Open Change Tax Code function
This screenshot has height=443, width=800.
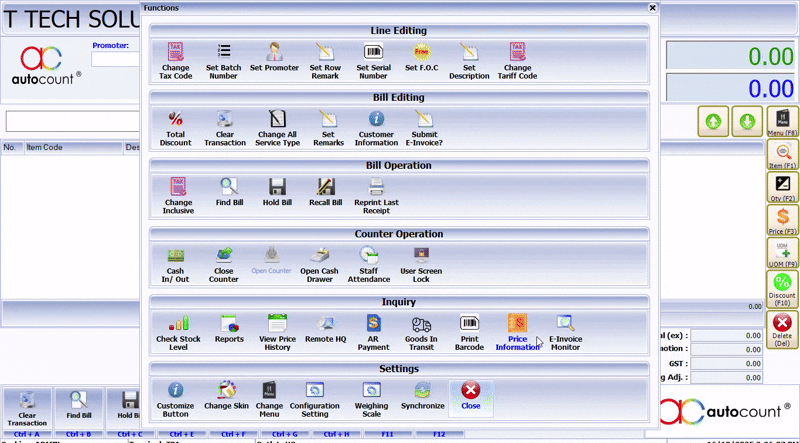[175, 60]
